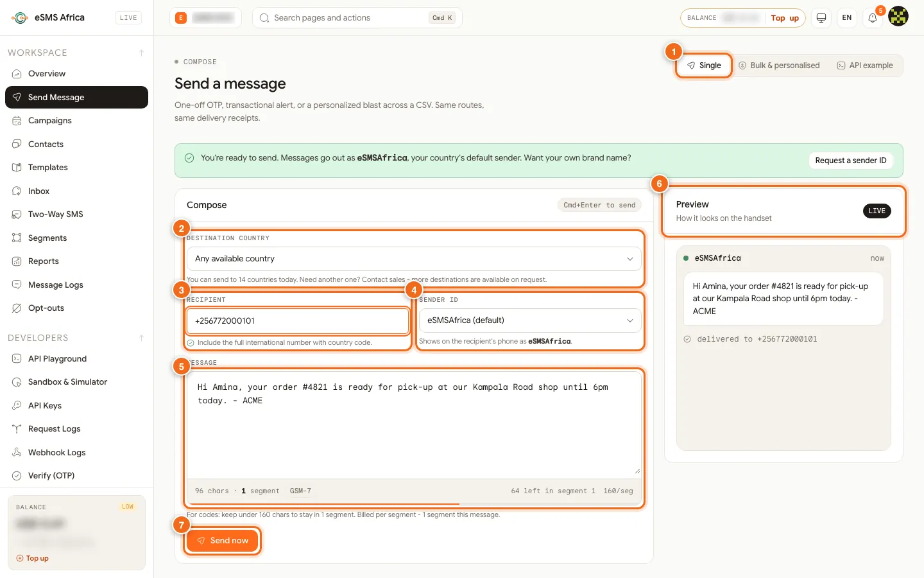Open Segments in the sidebar

(x=76, y=238)
